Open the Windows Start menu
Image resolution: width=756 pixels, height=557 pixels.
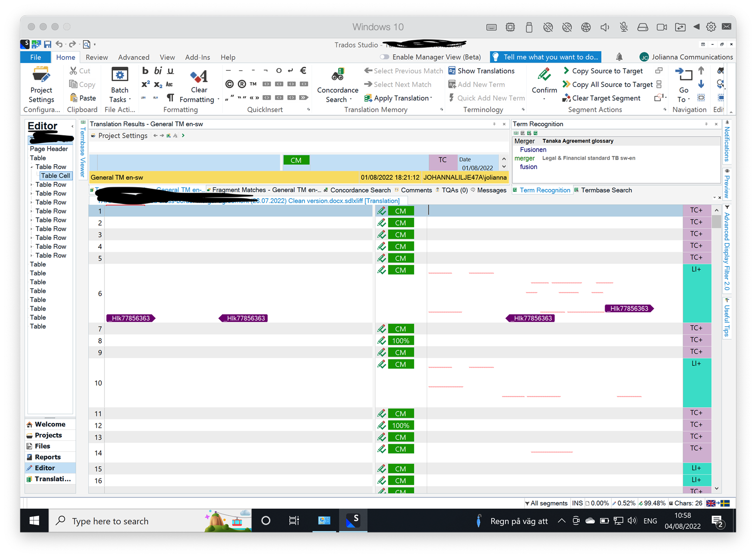tap(34, 521)
